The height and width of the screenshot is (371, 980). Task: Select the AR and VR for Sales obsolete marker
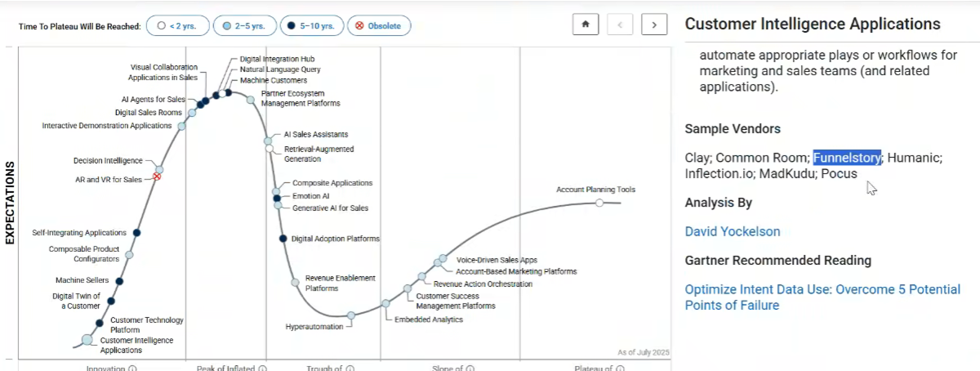158,177
